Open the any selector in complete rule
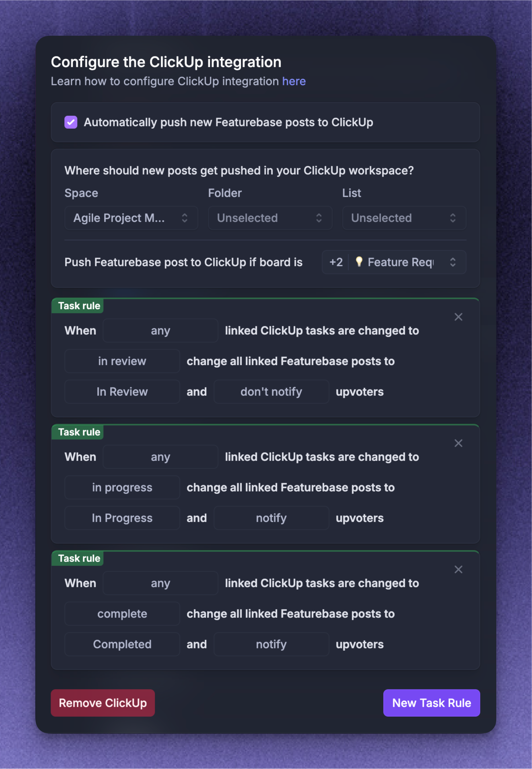The image size is (532, 769). [x=160, y=583]
